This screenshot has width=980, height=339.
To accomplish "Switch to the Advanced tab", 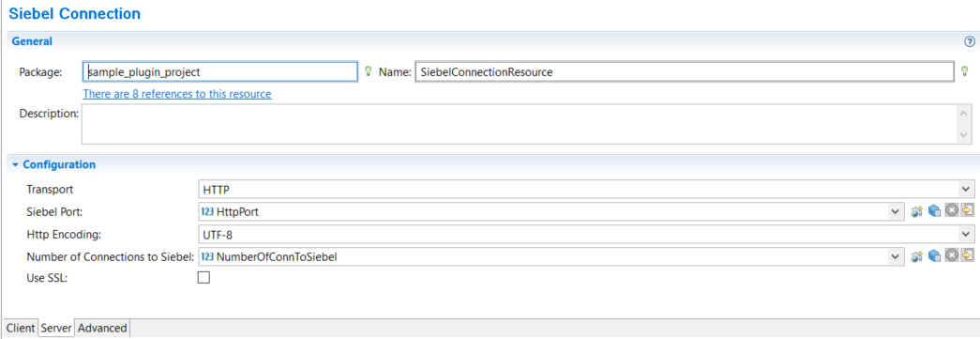I will click(x=102, y=328).
